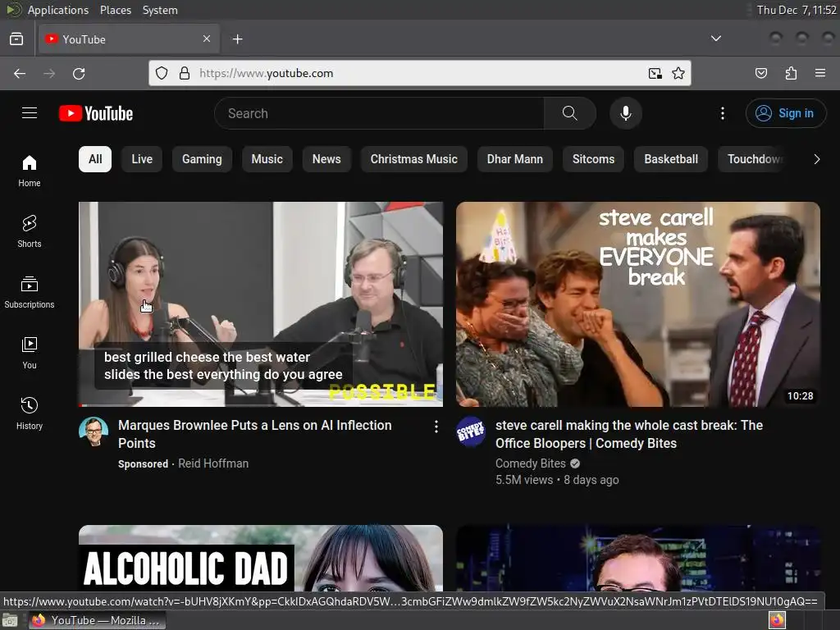Viewport: 840px width, 630px height.
Task: Click the picture-in-picture address bar icon
Action: [x=655, y=73]
